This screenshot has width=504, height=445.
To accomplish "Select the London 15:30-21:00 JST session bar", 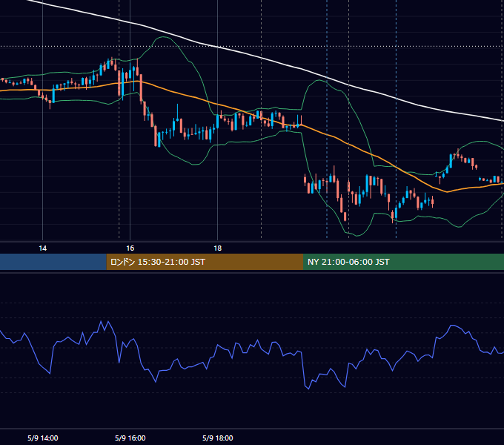I will 205,262.
